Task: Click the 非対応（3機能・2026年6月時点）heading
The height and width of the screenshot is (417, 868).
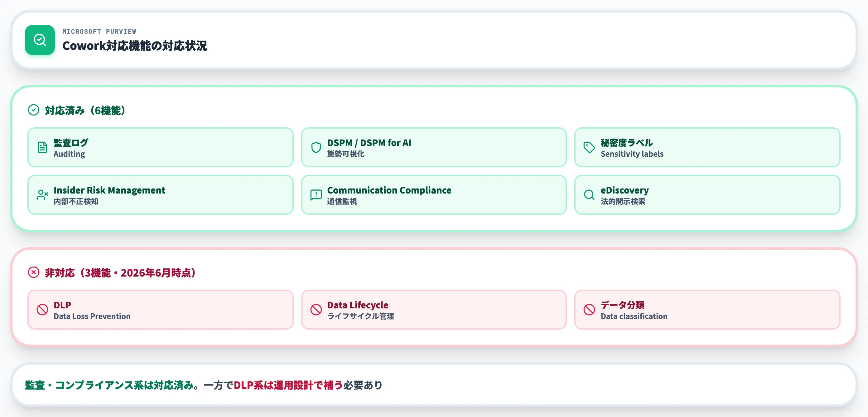Action: point(120,272)
